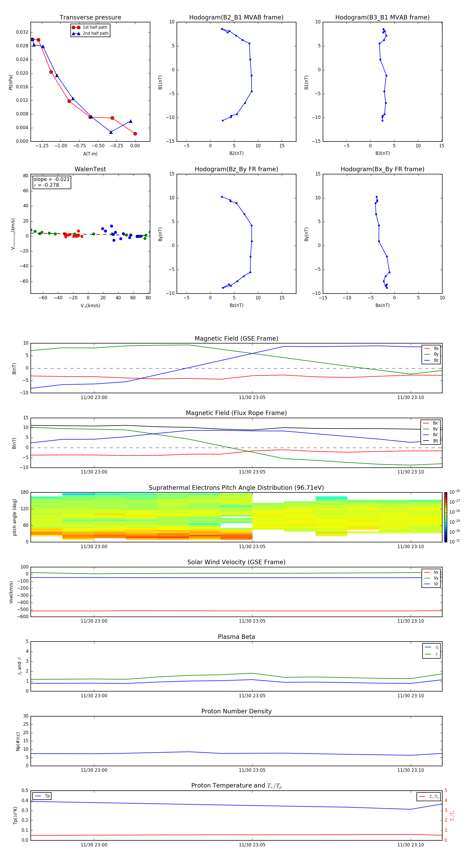Select the 'Vx' legend entry

pyautogui.click(x=431, y=572)
